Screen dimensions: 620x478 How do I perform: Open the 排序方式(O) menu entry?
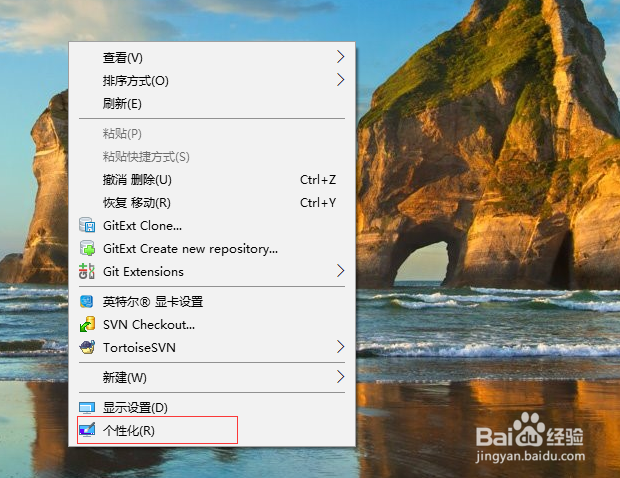pyautogui.click(x=212, y=80)
